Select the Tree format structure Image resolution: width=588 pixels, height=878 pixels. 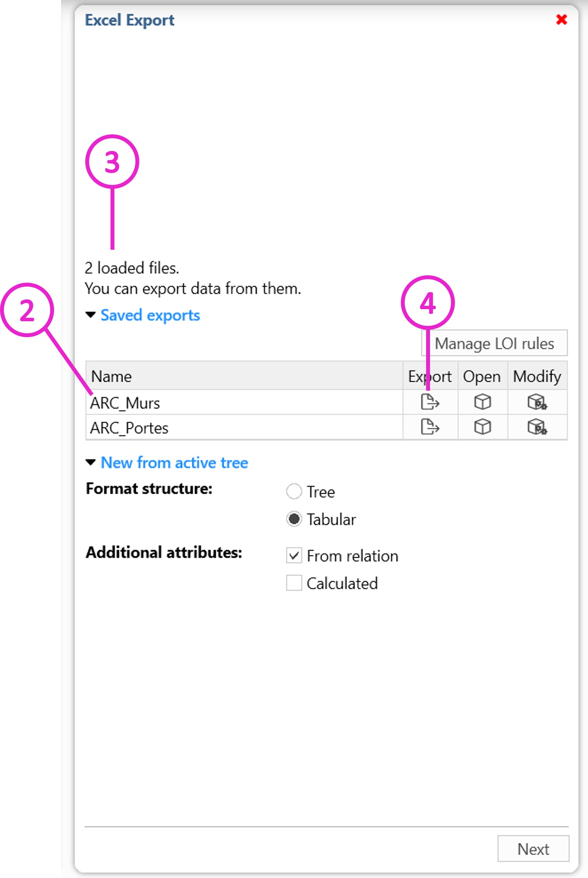tap(294, 491)
